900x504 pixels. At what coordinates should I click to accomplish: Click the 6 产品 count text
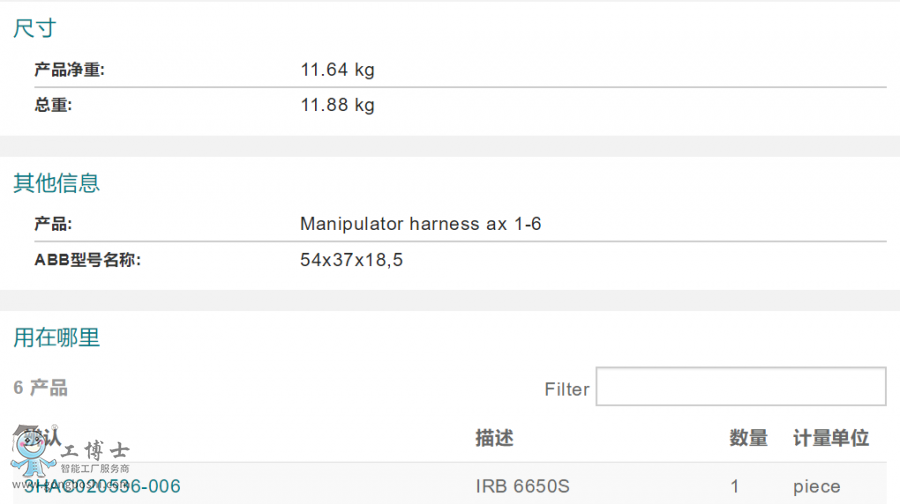(x=40, y=388)
